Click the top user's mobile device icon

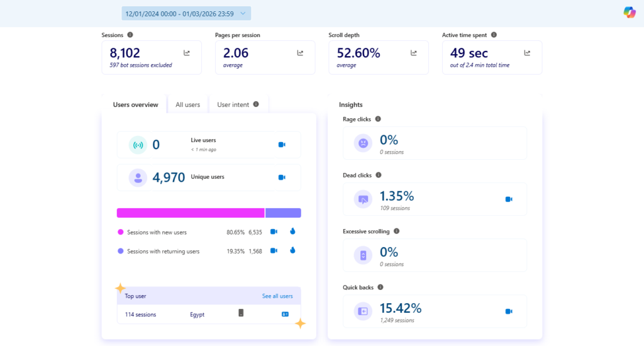tap(241, 313)
